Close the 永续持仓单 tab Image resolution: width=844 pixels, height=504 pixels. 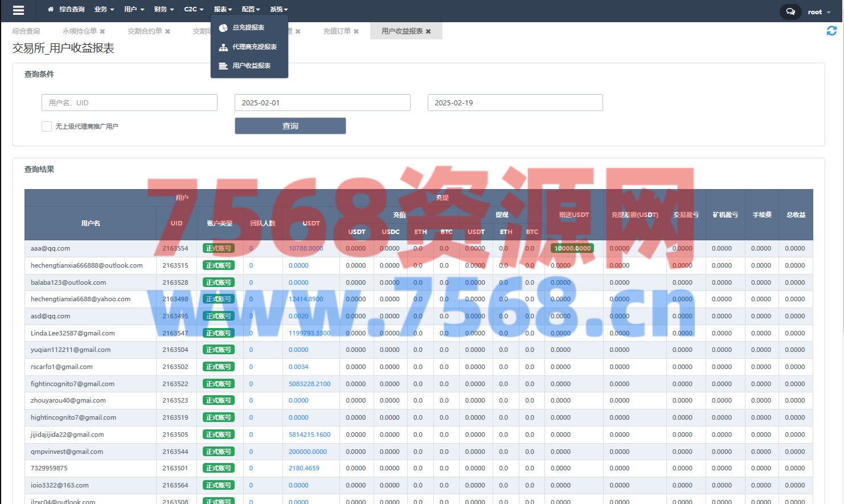103,31
